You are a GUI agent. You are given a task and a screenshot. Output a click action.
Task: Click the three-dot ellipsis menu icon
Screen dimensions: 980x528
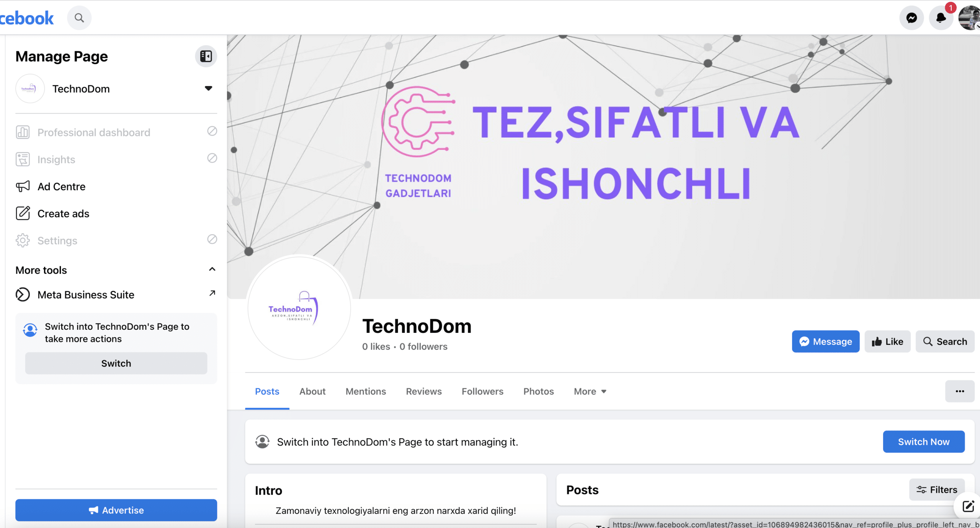[x=960, y=391]
